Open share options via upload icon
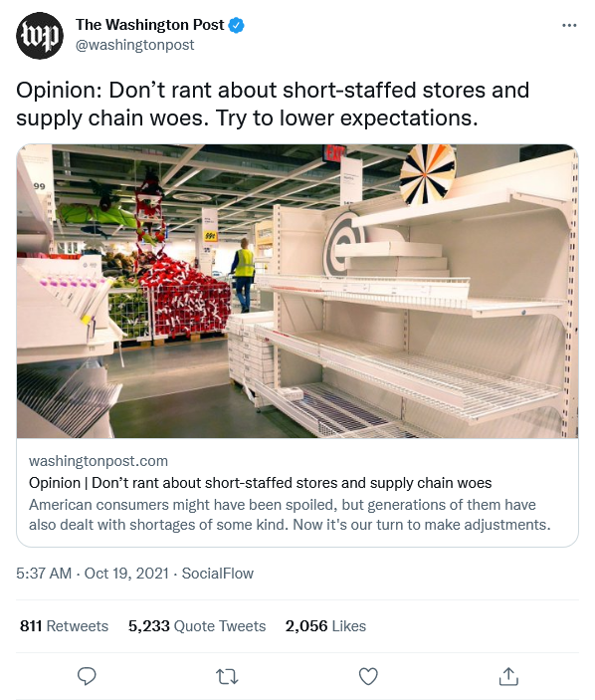This screenshot has width=595, height=700. tap(508, 676)
